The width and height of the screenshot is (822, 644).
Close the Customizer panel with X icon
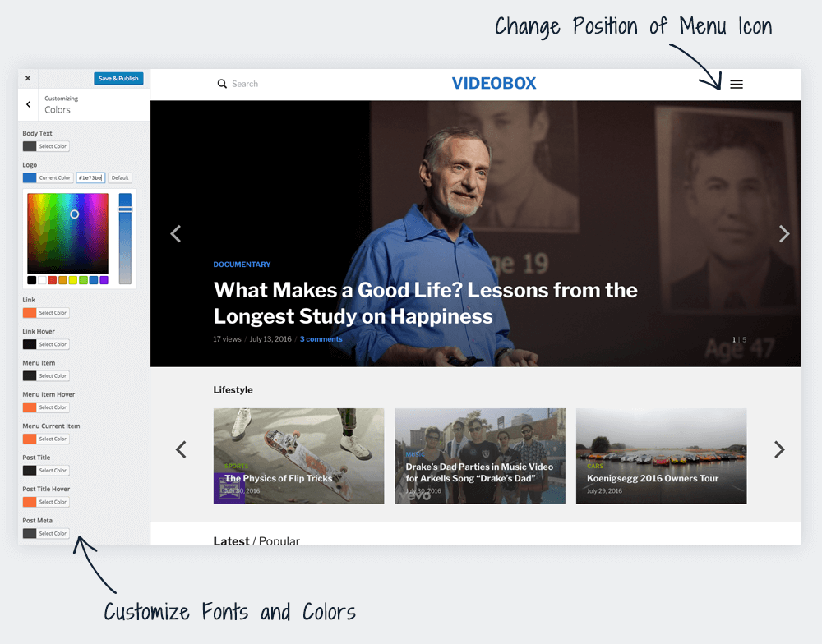point(28,79)
